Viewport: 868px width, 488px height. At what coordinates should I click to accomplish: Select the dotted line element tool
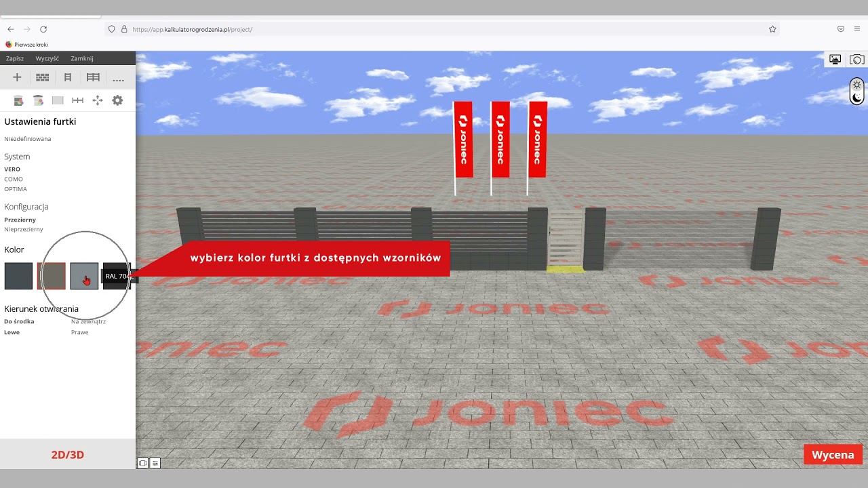click(118, 80)
